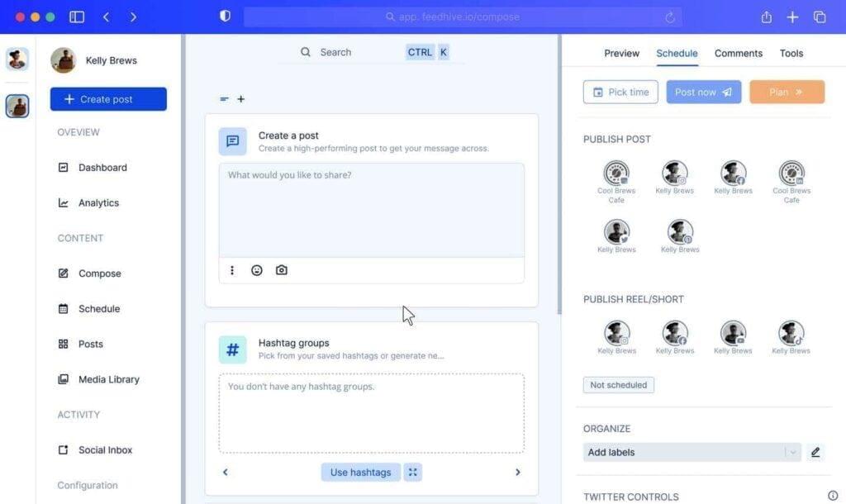Open the Media Library

(98, 379)
